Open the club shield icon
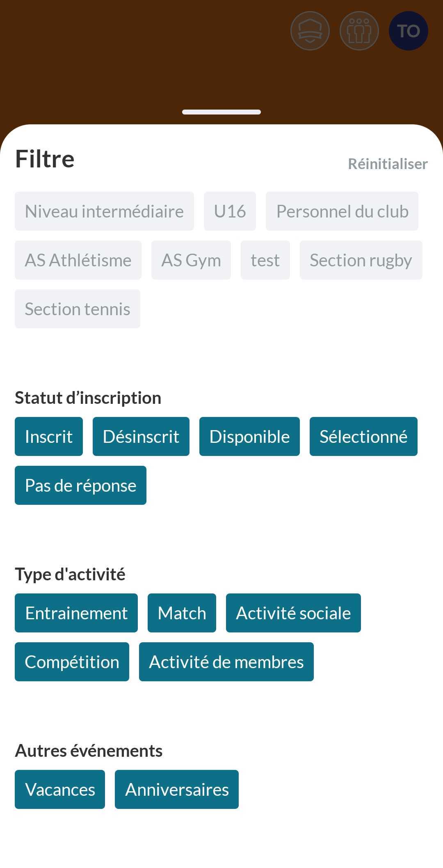This screenshot has width=443, height=868. tap(310, 31)
